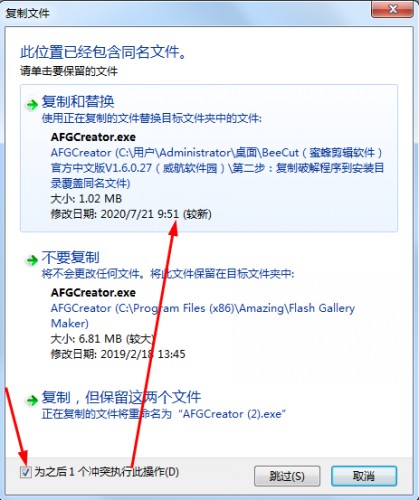Click green arrow icon beside 不要复制
419x500 pixels.
click(x=32, y=260)
